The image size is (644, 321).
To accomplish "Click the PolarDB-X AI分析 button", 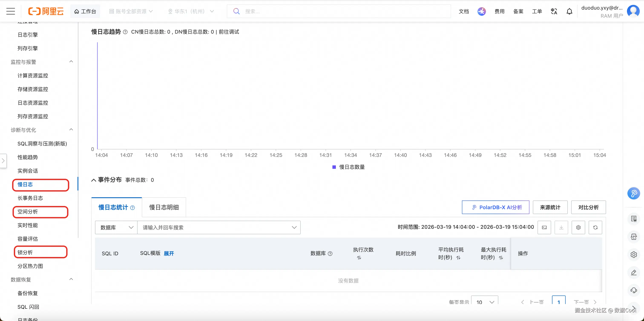I will pos(496,207).
